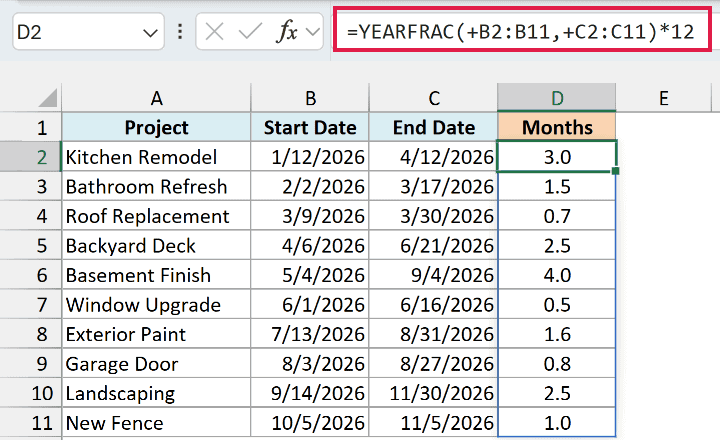Expand the formula bar chevron beside fx
Viewport: 720px width, 440px height.
(x=313, y=32)
